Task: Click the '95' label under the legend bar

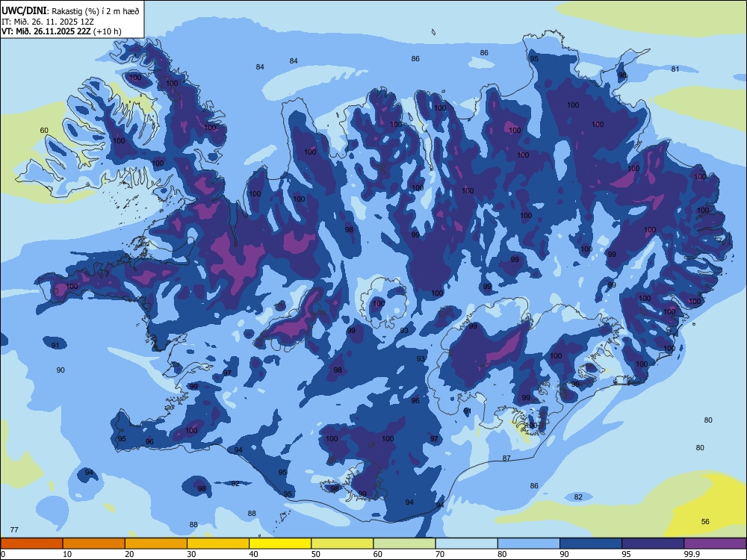Action: click(627, 554)
